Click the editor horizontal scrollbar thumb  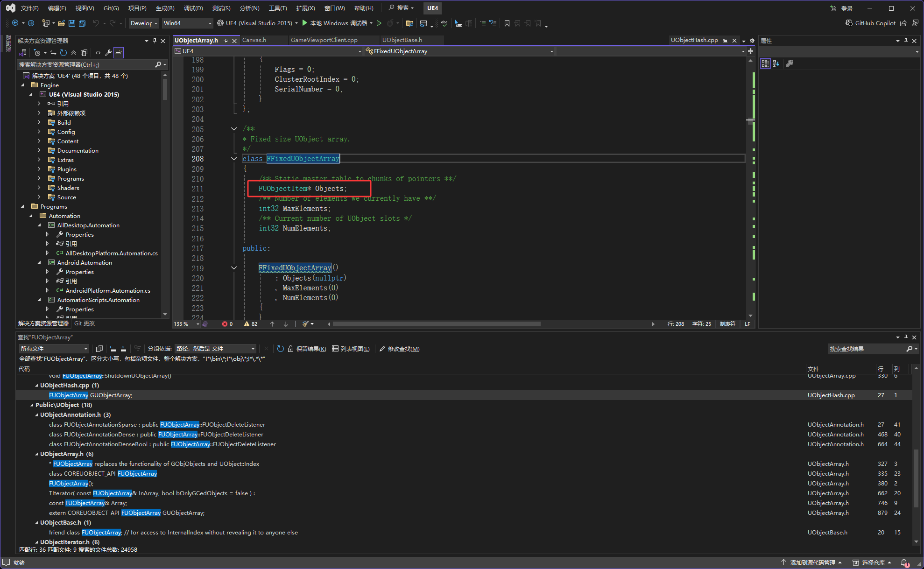coord(436,324)
